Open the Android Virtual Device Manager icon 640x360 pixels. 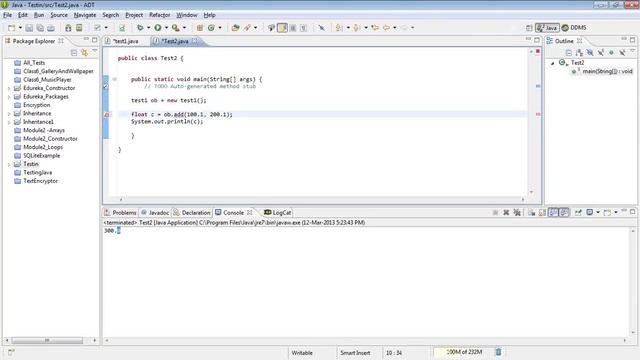[x=79, y=28]
